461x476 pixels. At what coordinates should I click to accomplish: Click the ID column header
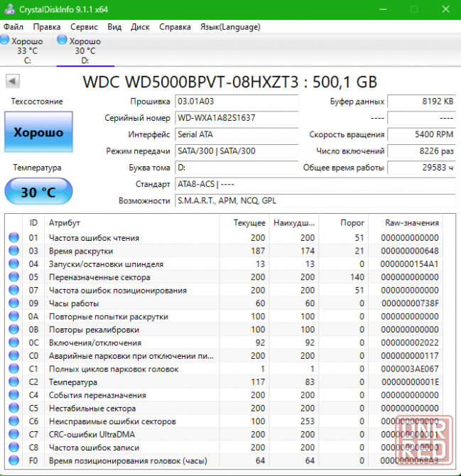coord(33,222)
